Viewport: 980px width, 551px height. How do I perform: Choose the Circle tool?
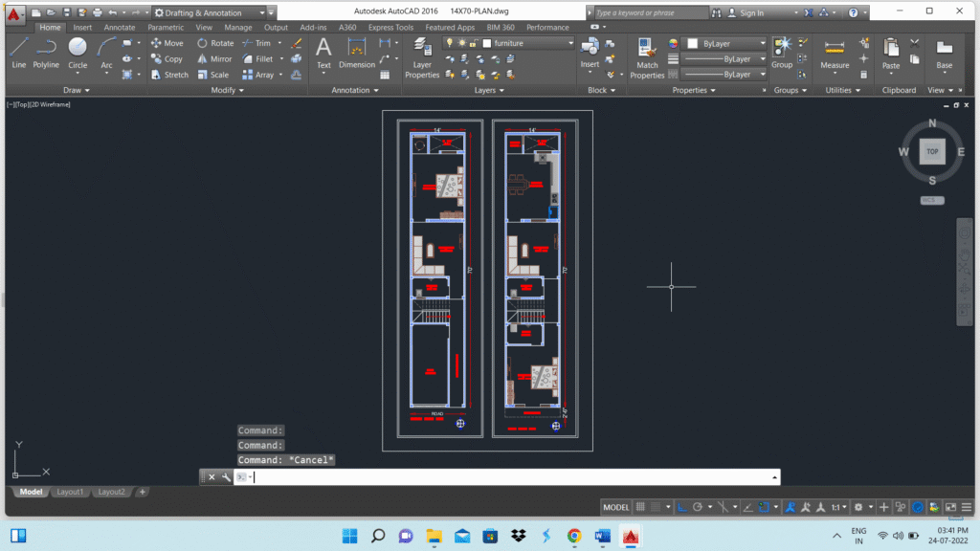click(78, 54)
